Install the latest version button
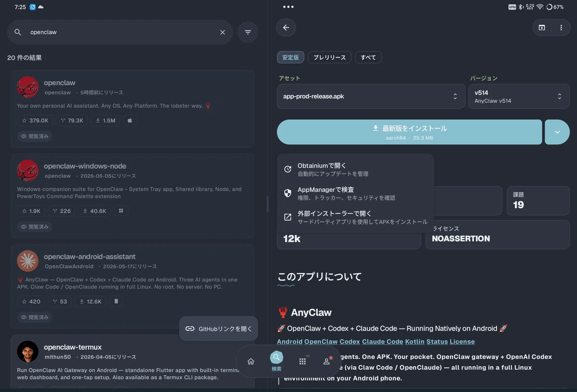 pyautogui.click(x=410, y=132)
